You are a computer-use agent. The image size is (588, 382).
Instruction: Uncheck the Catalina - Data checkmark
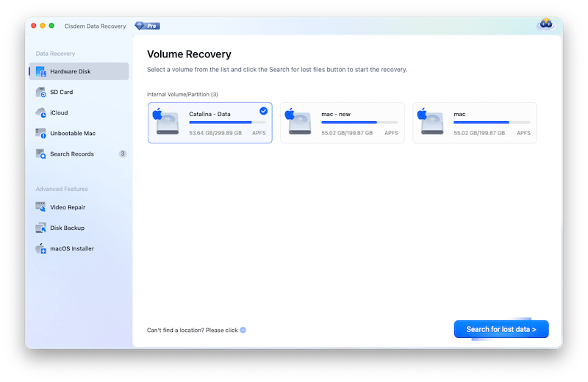point(264,111)
